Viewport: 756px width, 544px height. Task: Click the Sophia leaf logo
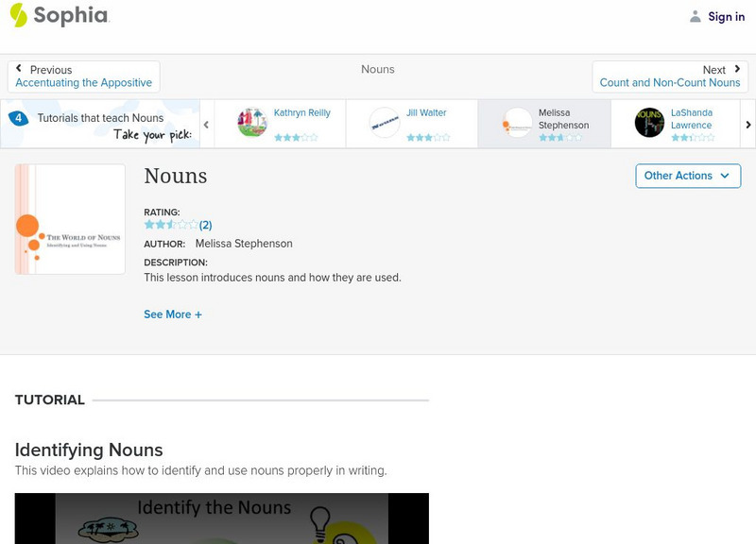tap(17, 16)
